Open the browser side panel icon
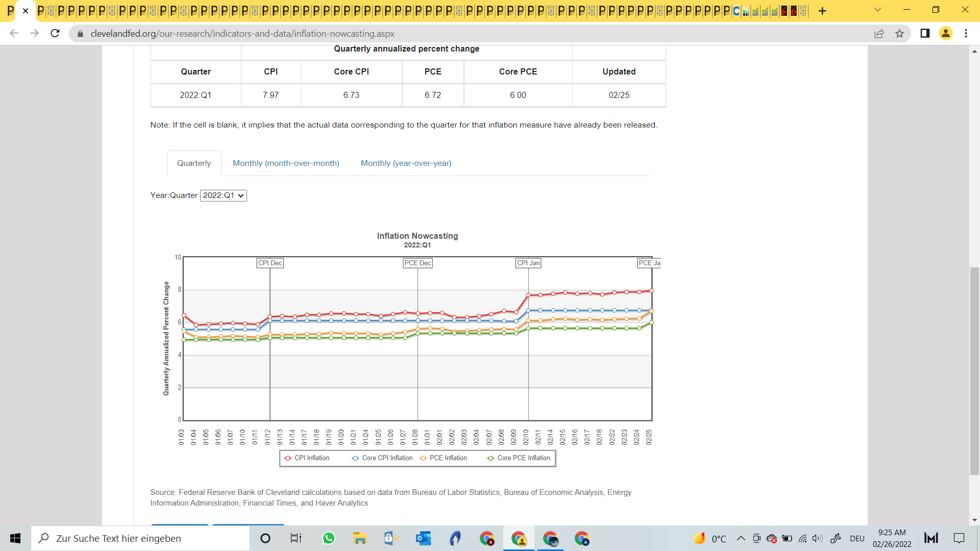Screen dimensions: 980x551 924,34
